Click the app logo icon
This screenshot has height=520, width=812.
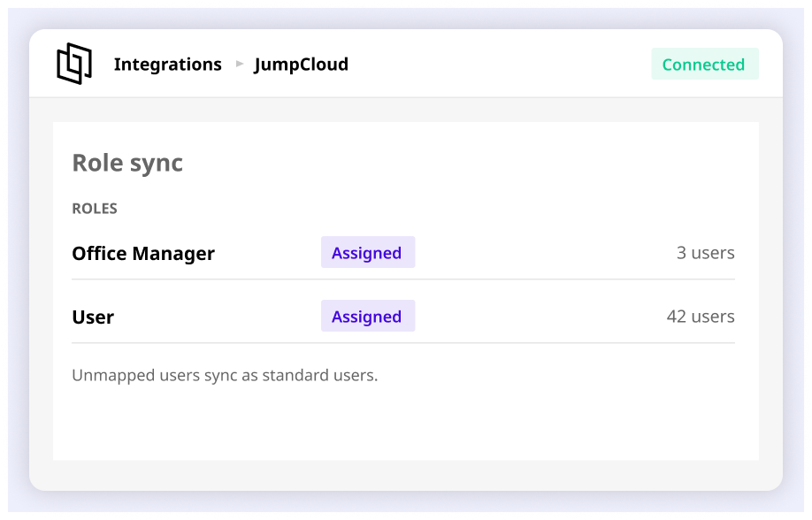[74, 64]
